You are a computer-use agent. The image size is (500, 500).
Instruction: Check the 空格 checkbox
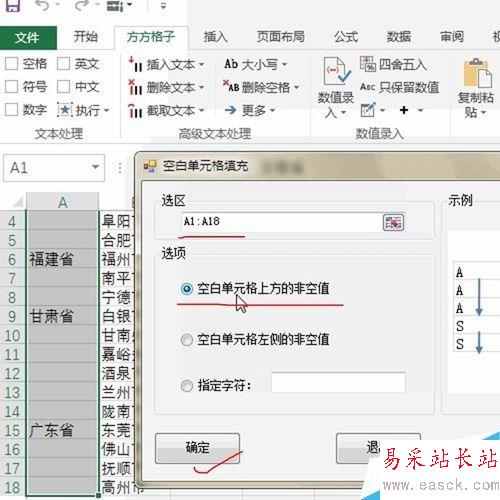pos(11,63)
